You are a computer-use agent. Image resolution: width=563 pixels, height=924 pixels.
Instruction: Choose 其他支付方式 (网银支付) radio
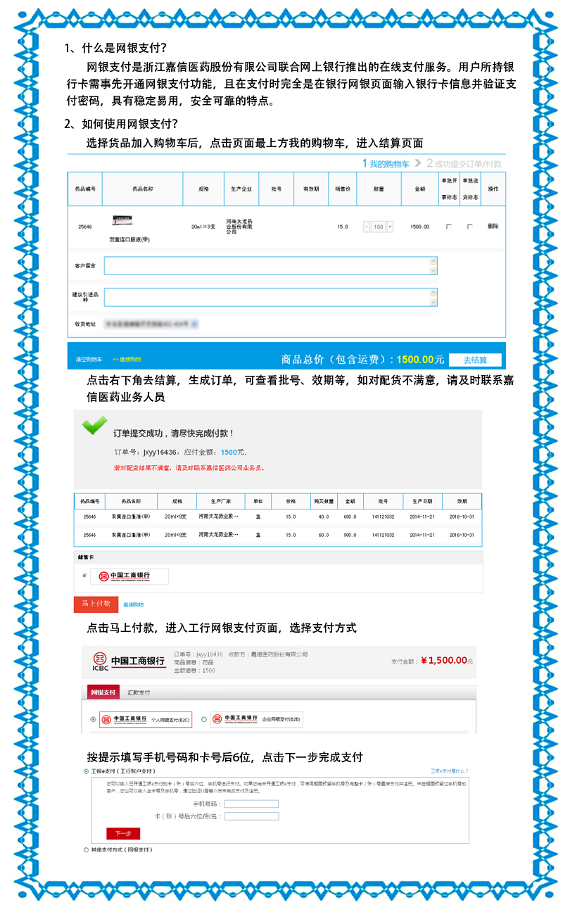[87, 850]
